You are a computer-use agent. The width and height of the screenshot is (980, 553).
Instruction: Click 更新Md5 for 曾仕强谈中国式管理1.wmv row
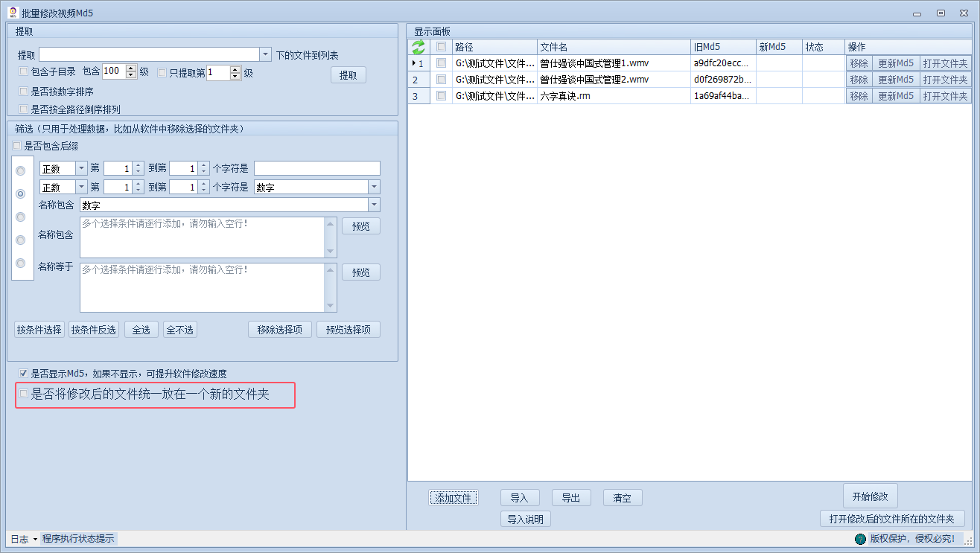[896, 63]
